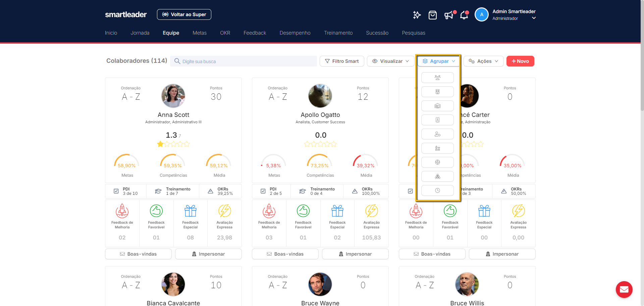
Task: Send Boas-vindas to Anna Scott
Action: pyautogui.click(x=138, y=254)
